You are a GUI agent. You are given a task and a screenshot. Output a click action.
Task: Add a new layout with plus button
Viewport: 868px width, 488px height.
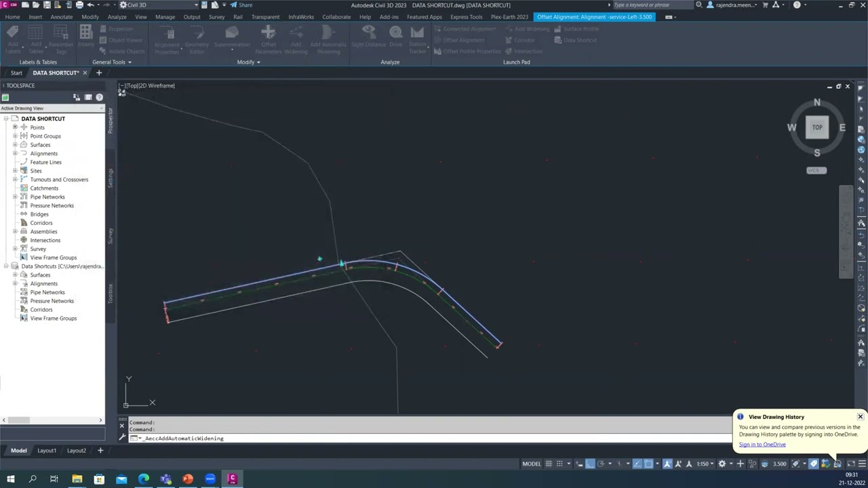point(100,451)
